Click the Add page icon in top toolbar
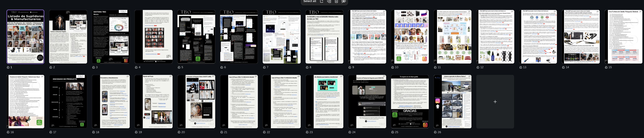Image resolution: width=644 pixels, height=138 pixels. pos(322,1)
